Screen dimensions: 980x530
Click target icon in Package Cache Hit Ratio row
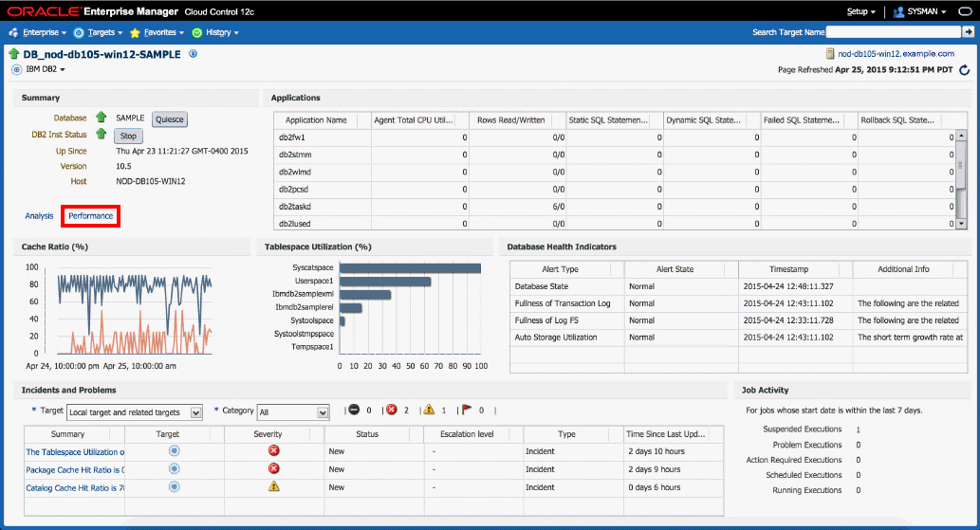click(x=175, y=468)
